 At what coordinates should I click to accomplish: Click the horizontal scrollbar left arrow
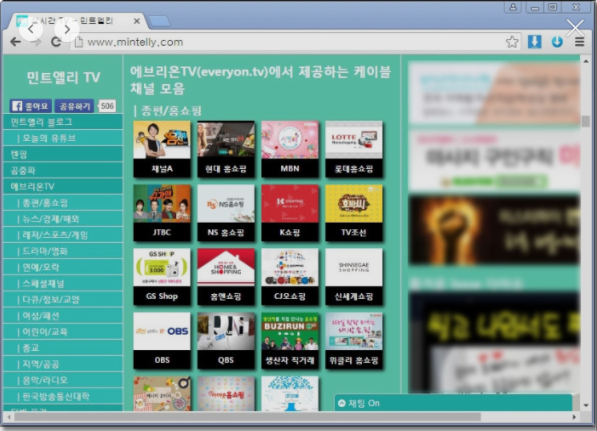tap(9, 417)
